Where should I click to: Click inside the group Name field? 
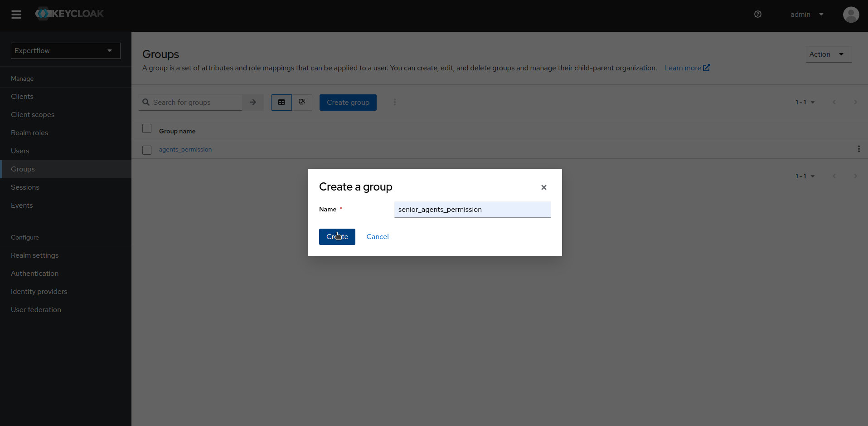(472, 209)
